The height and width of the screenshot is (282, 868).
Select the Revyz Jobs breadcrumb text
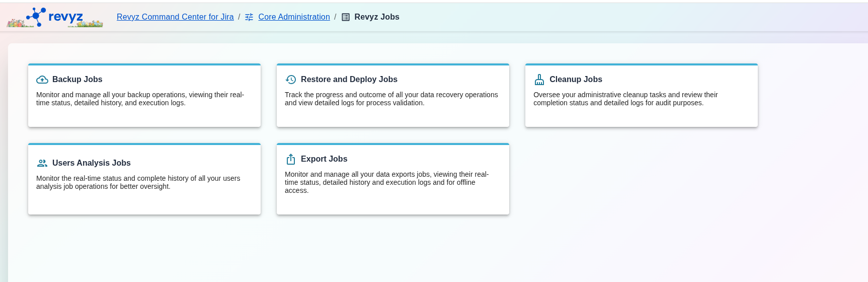(x=376, y=17)
